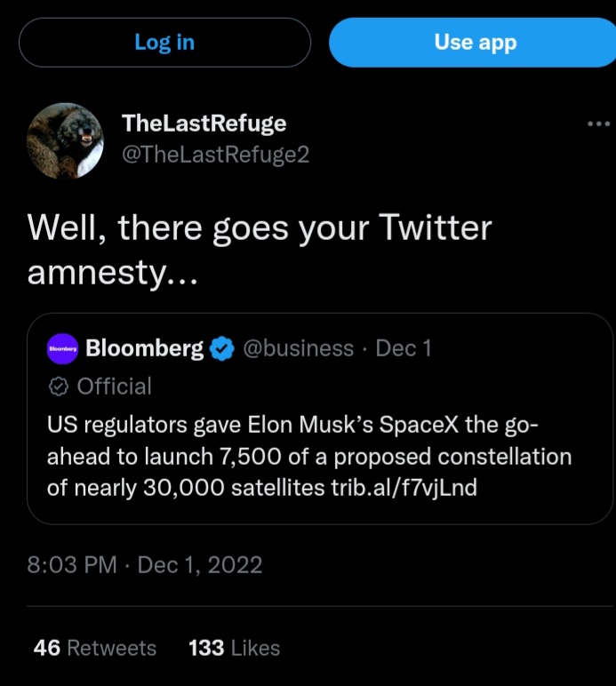Click the gray Official checkmark icon
Screen dimensions: 616x686
tap(59, 387)
